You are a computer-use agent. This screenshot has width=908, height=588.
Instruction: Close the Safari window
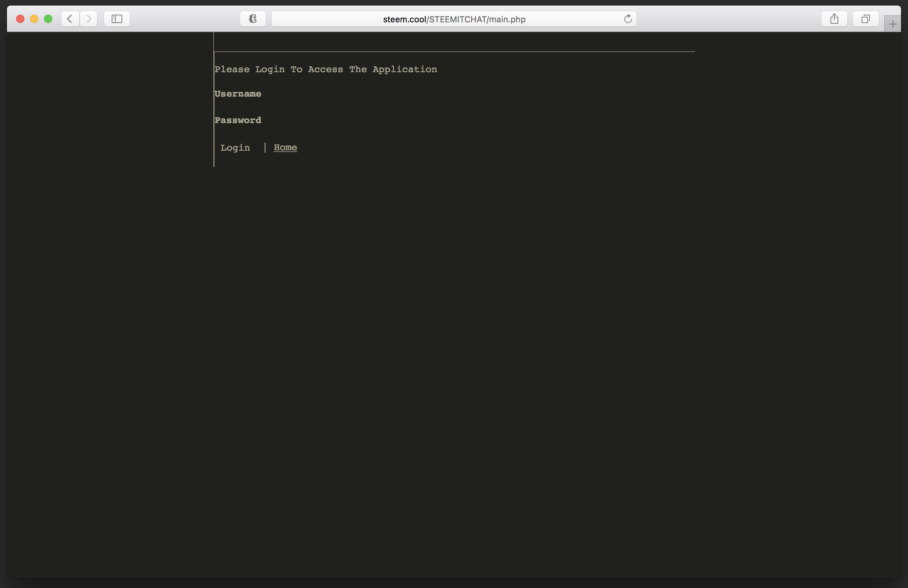click(x=20, y=19)
